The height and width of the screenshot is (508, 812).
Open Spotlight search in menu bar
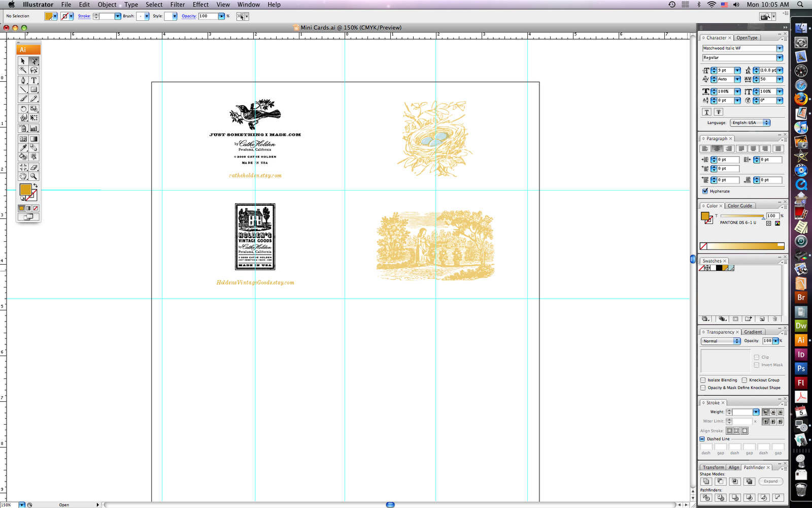coord(801,5)
